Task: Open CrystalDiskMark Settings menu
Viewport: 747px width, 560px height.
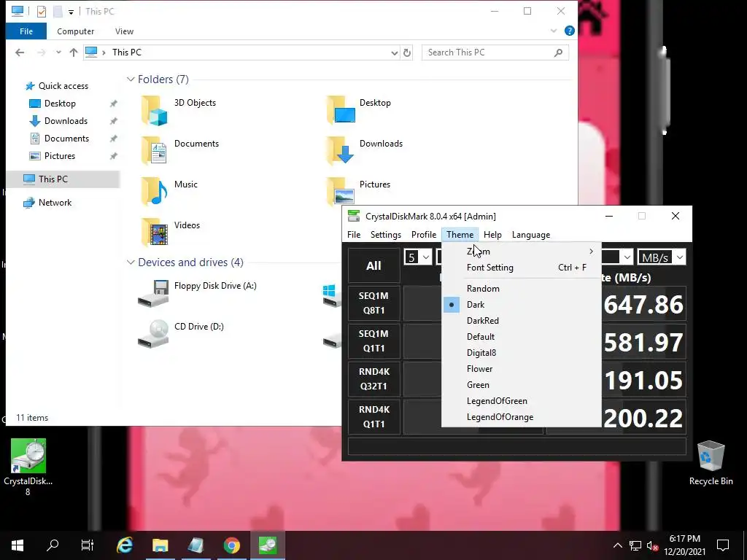Action: [385, 235]
